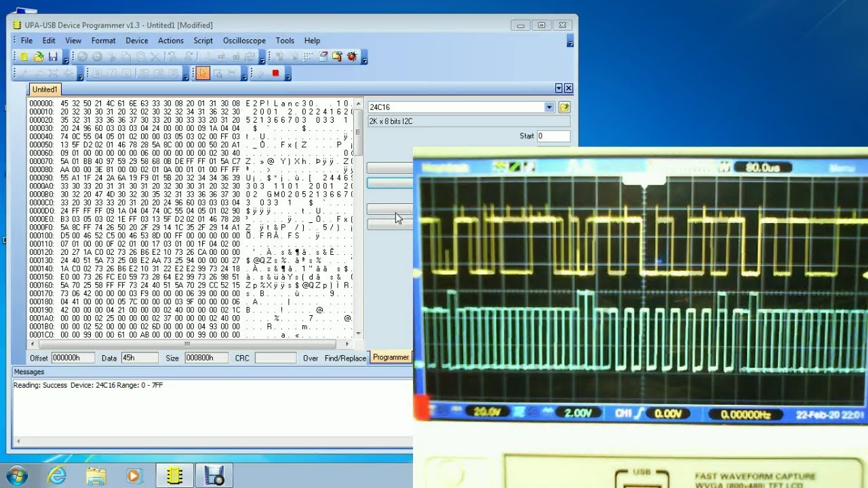
Task: Open the Device menu
Action: click(x=137, y=41)
